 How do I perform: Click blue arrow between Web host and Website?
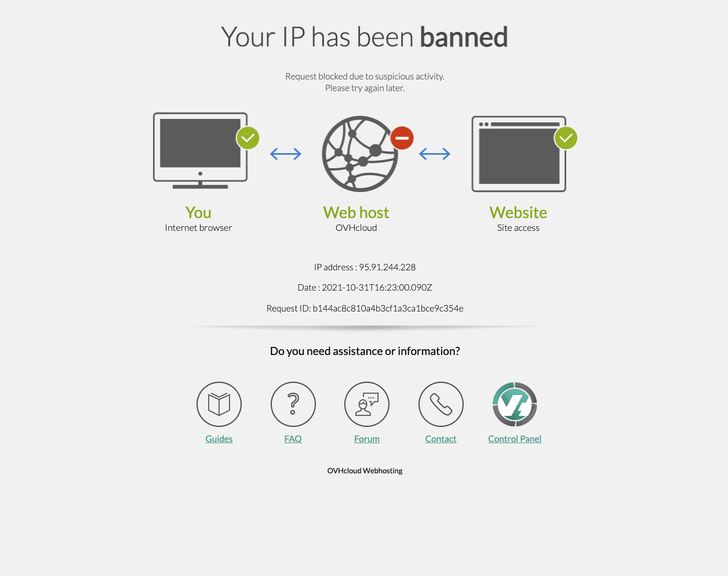tap(435, 154)
